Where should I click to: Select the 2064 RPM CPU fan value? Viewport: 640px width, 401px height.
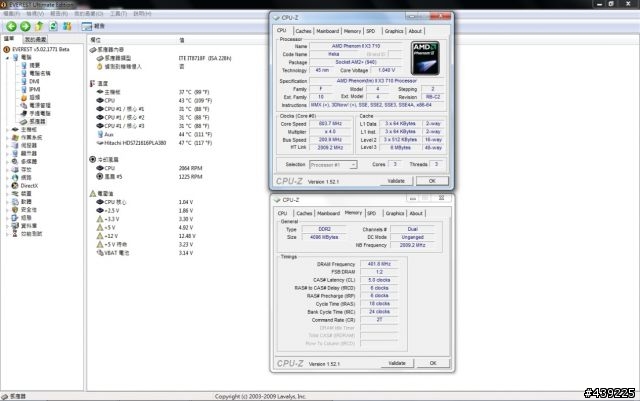coord(190,168)
